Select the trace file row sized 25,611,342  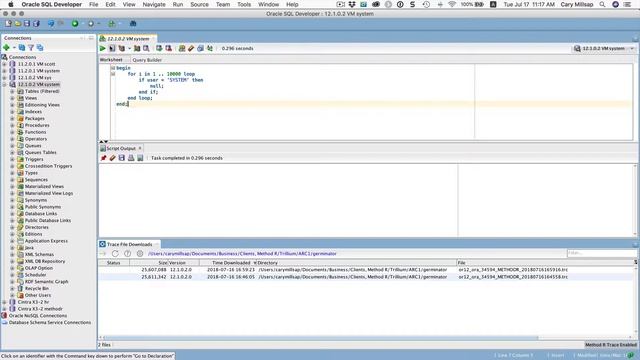pos(366,277)
